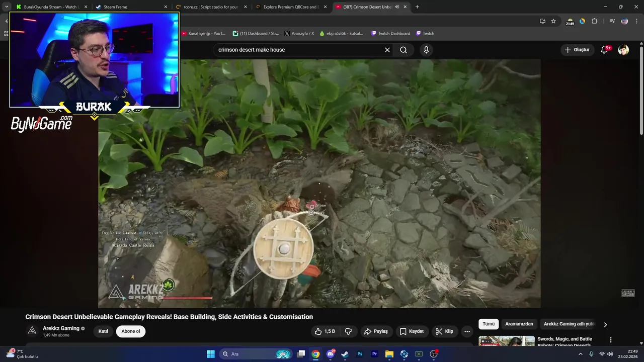This screenshot has width=644, height=362.
Task: Clear the YouTube search field with the X
Action: click(x=387, y=50)
